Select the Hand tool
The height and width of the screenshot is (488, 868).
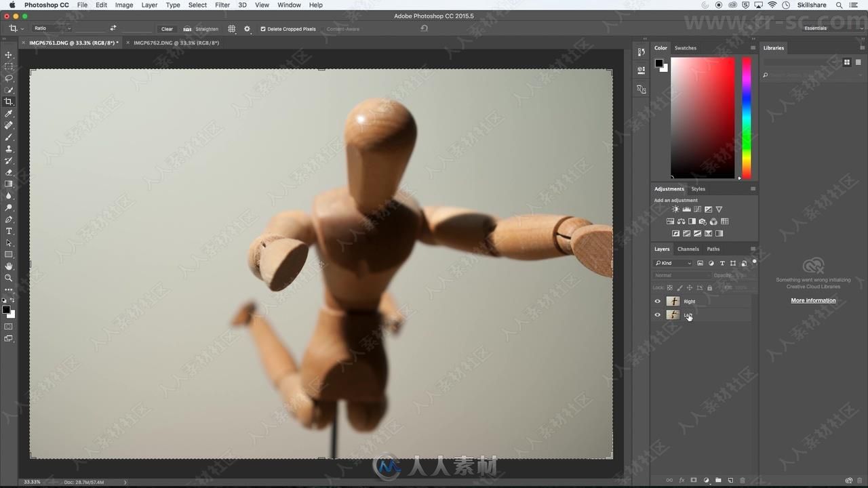(x=9, y=266)
